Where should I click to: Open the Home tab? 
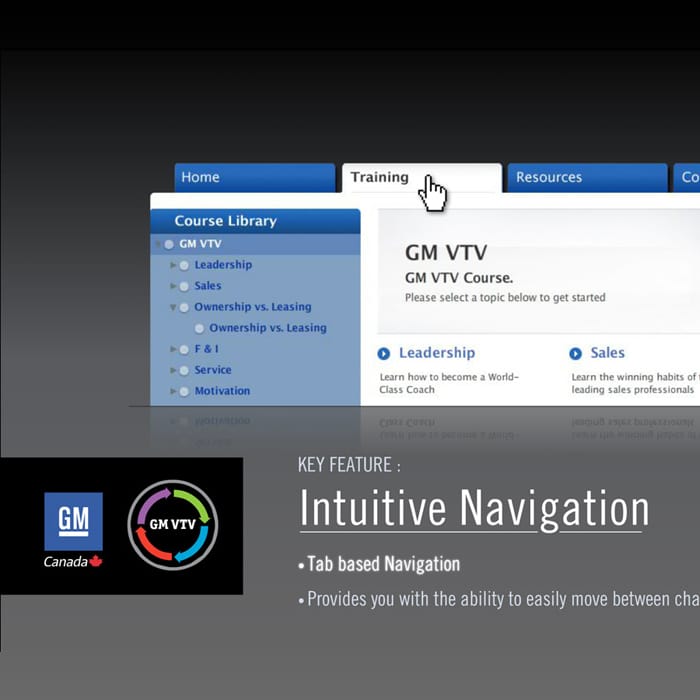pos(254,178)
